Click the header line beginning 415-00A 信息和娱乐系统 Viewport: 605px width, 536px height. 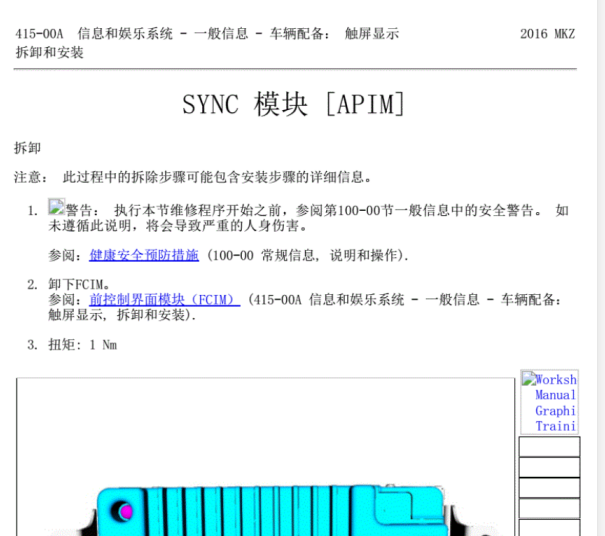207,34
